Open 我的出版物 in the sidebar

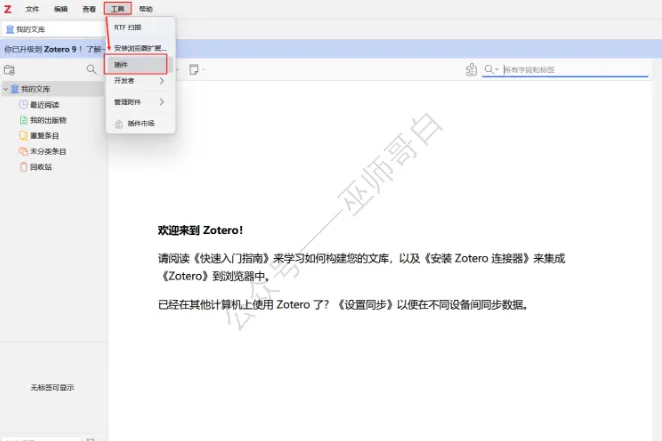point(43,120)
